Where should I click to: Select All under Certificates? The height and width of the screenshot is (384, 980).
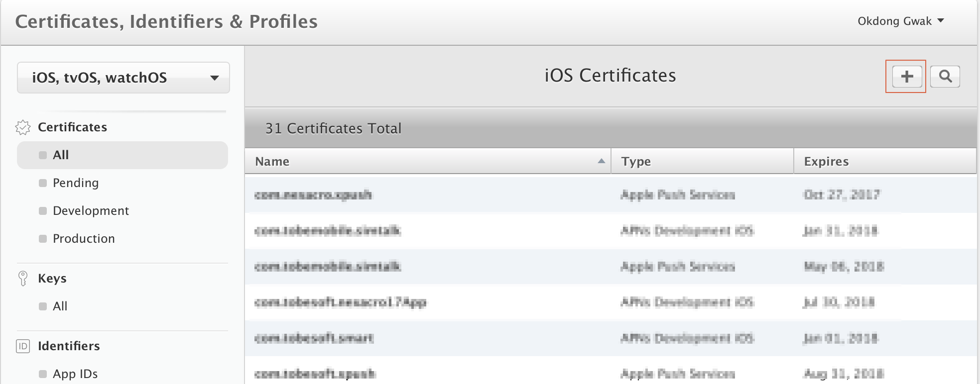(122, 155)
